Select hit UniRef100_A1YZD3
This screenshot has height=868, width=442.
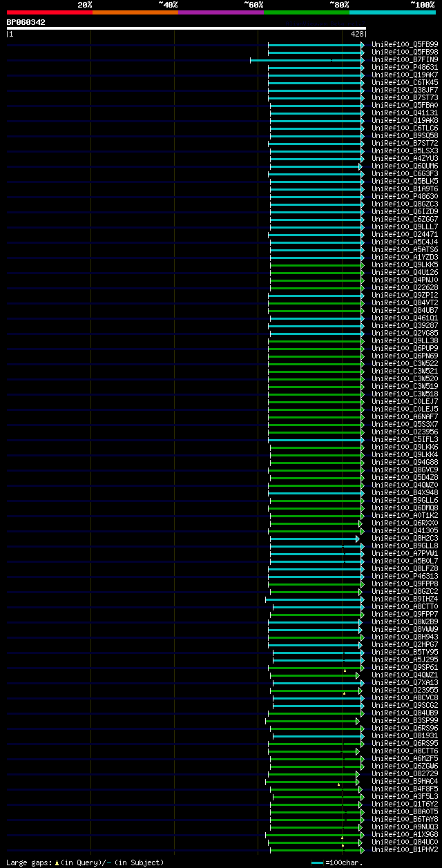tap(405, 258)
